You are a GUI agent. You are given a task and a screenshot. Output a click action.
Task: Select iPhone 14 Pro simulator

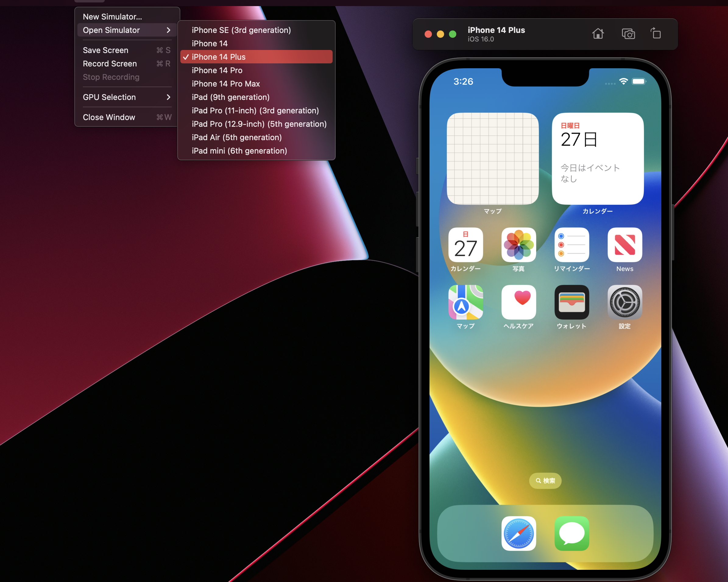217,70
